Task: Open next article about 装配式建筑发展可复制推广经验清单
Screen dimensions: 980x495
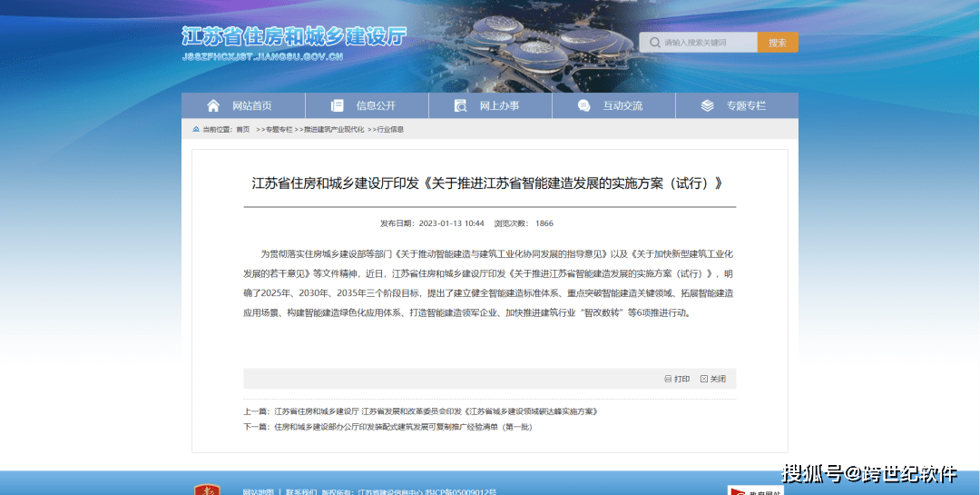Action: point(403,428)
